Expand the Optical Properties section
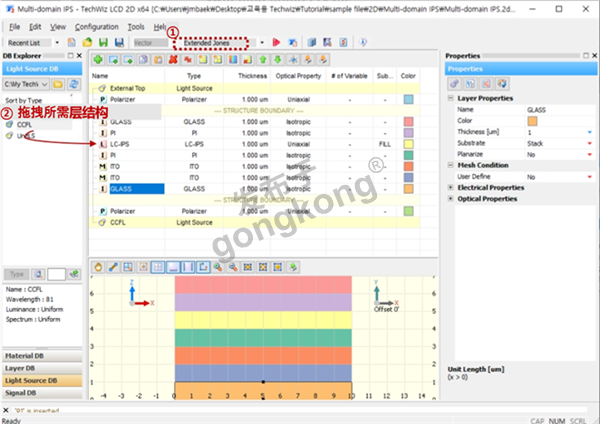Image resolution: width=600 pixels, height=424 pixels. [x=451, y=199]
